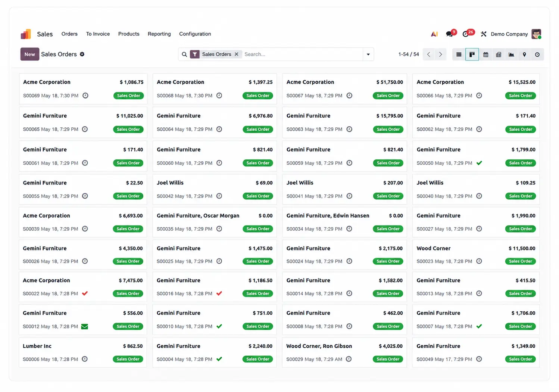This screenshot has width=559, height=392.
Task: Open the Orders menu
Action: click(x=69, y=34)
